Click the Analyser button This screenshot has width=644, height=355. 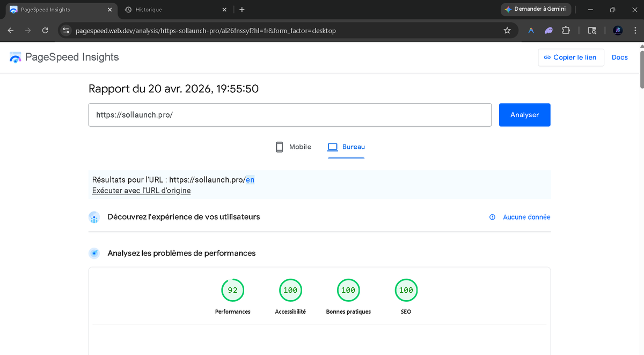[x=524, y=115]
